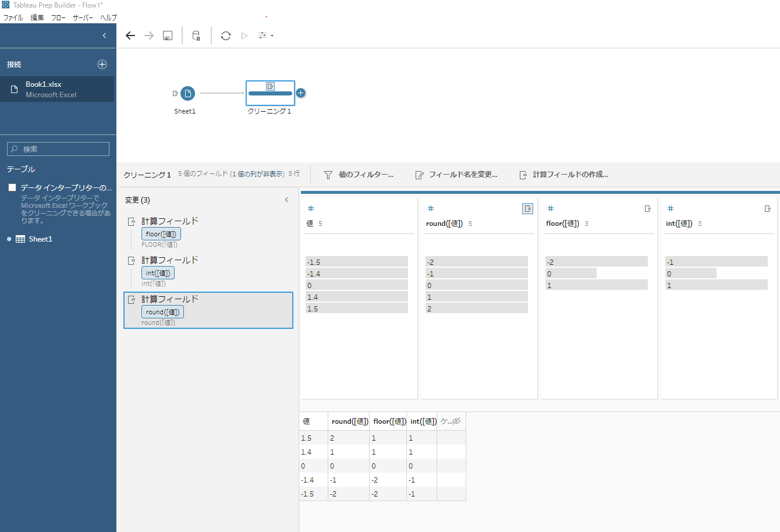The image size is (780, 532).
Task: Click the Sheet1 input connector icon
Action: pyautogui.click(x=175, y=93)
